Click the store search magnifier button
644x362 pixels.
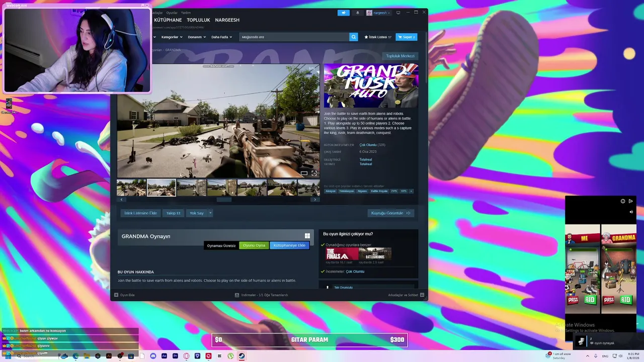354,37
